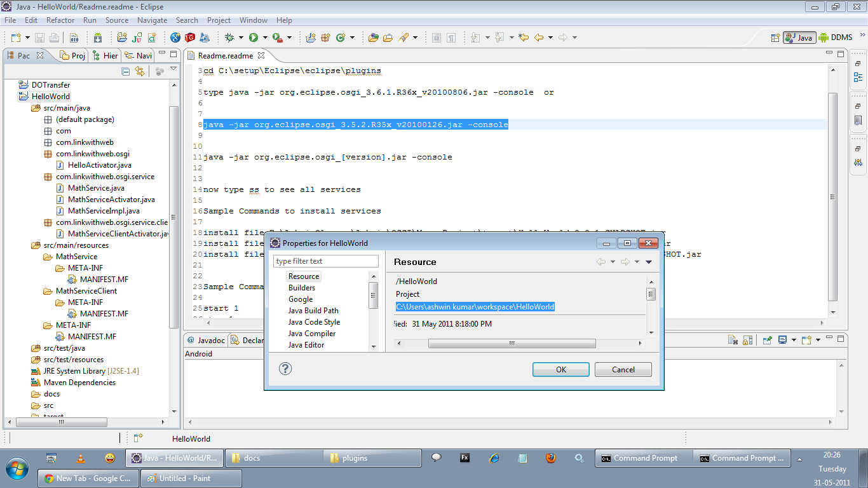
Task: Open Untitled - Paint taskbar button
Action: [191, 478]
